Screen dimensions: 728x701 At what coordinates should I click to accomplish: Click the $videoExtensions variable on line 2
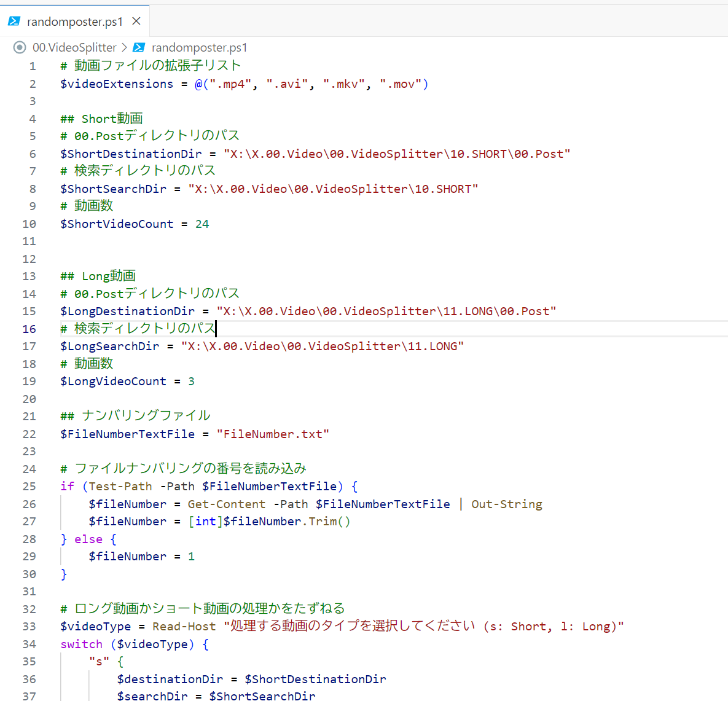click(x=117, y=84)
